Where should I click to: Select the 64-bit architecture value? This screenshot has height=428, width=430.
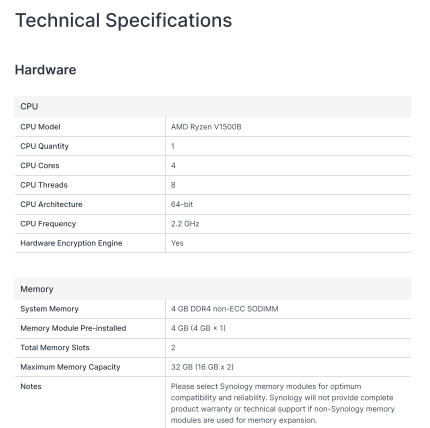point(182,204)
